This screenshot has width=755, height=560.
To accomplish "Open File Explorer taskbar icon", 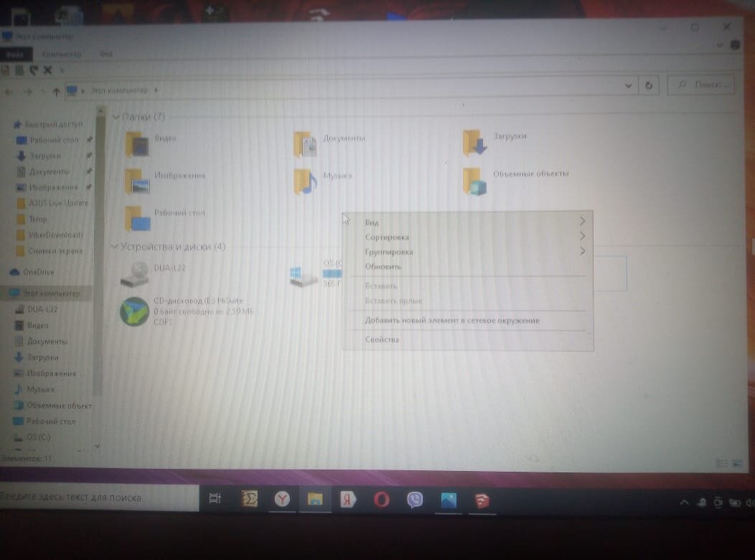I will pos(315,499).
